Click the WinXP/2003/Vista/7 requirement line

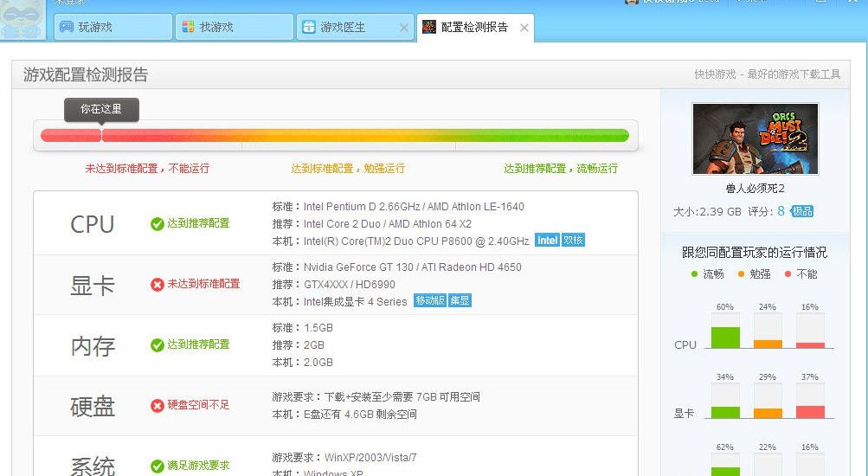pyautogui.click(x=344, y=458)
